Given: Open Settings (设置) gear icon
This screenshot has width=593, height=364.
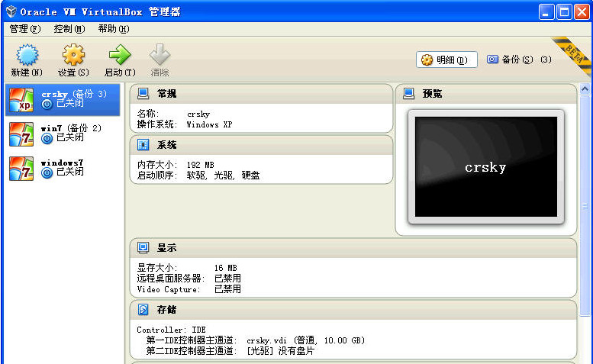Looking at the screenshot, I should (73, 55).
